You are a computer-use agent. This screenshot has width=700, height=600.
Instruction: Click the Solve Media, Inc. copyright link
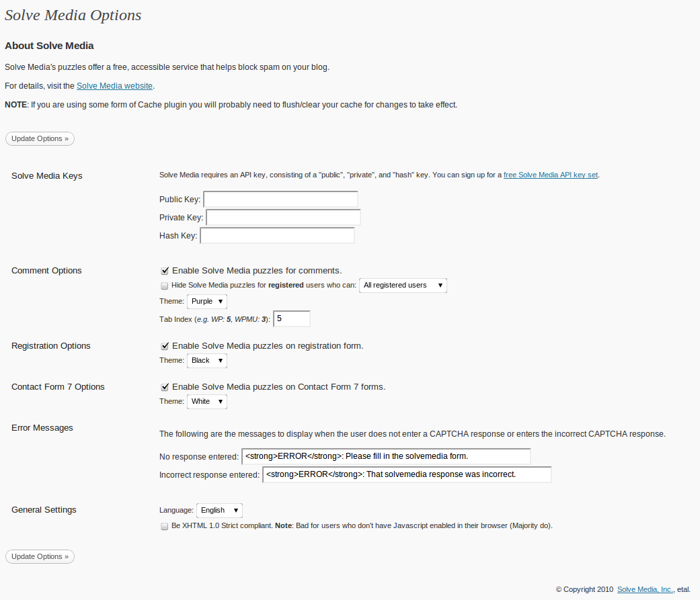[645, 589]
